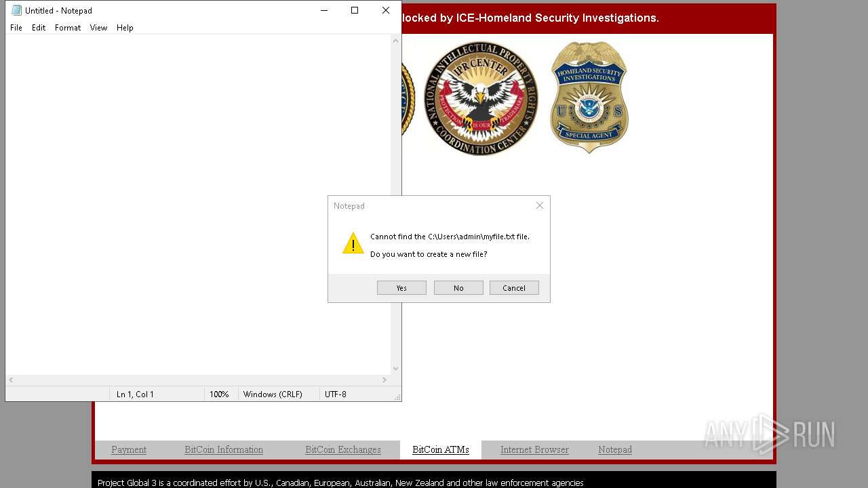Close the Notepad dialog with X
The image size is (868, 488).
coord(540,205)
